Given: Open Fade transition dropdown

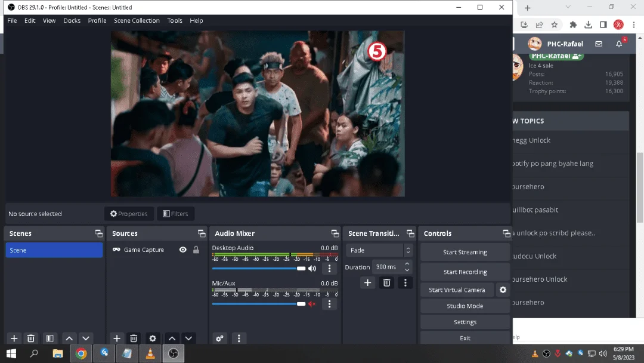Looking at the screenshot, I should pos(379,250).
